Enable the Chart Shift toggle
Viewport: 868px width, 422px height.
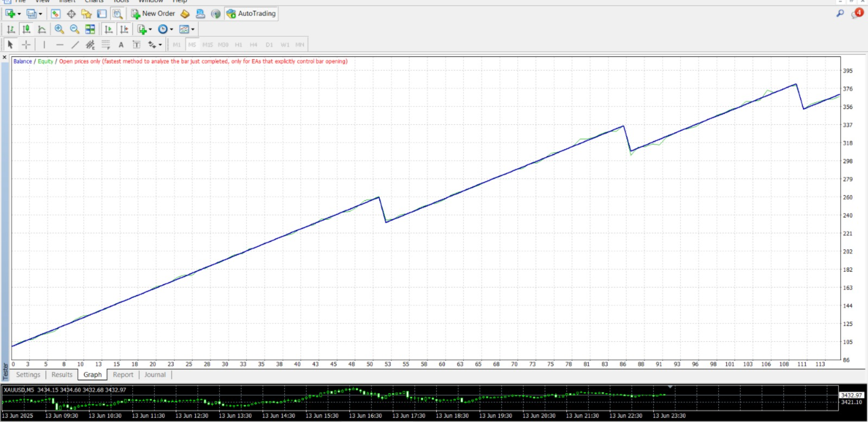pyautogui.click(x=124, y=29)
